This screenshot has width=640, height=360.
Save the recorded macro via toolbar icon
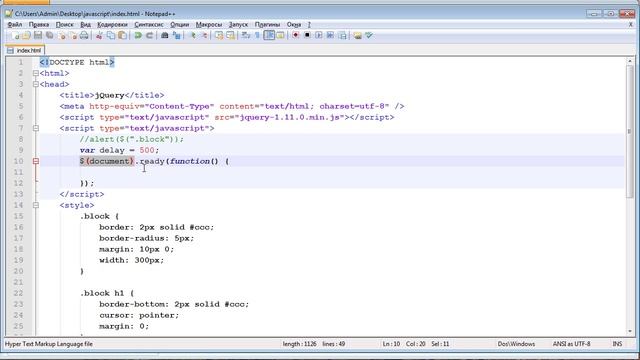pos(342,36)
